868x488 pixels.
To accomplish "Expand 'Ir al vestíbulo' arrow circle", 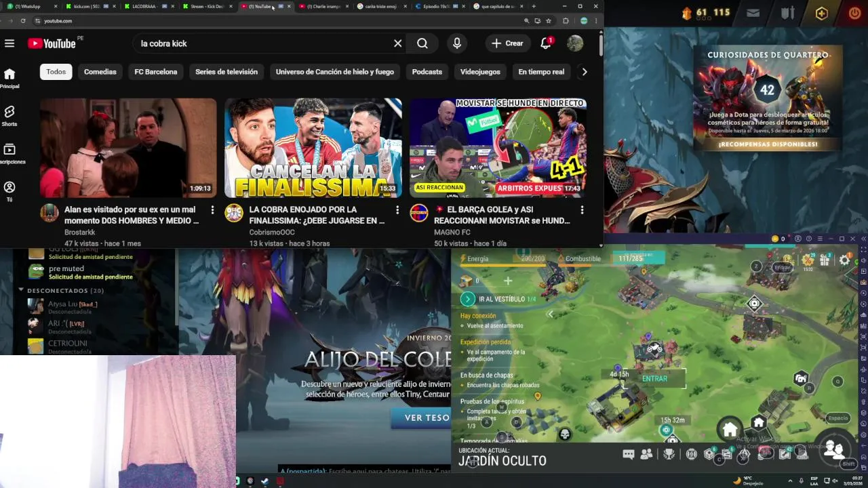I will click(467, 299).
